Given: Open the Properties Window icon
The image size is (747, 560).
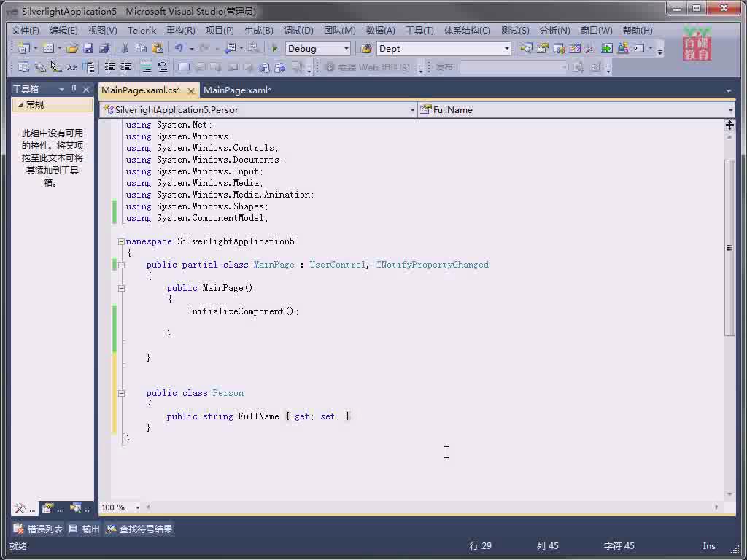Looking at the screenshot, I should [x=542, y=48].
